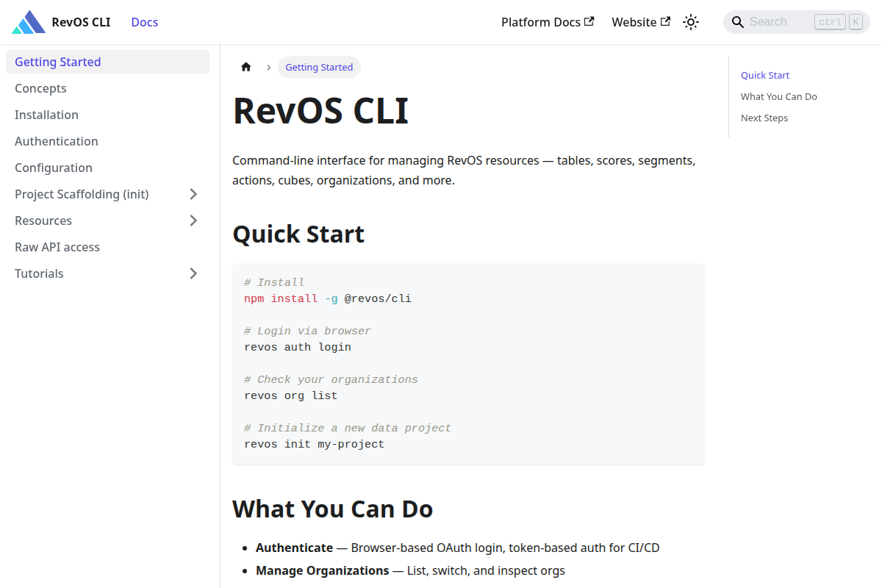Visit the Website navbar link

click(x=641, y=22)
